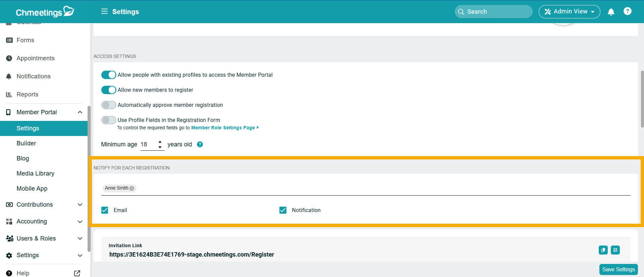Toggle the hamburger menu icon

104,11
